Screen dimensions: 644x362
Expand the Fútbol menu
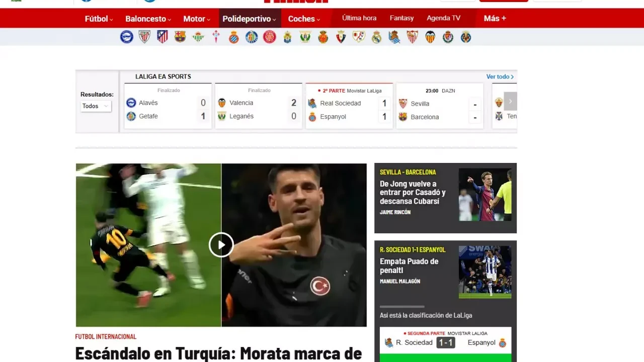click(x=99, y=19)
